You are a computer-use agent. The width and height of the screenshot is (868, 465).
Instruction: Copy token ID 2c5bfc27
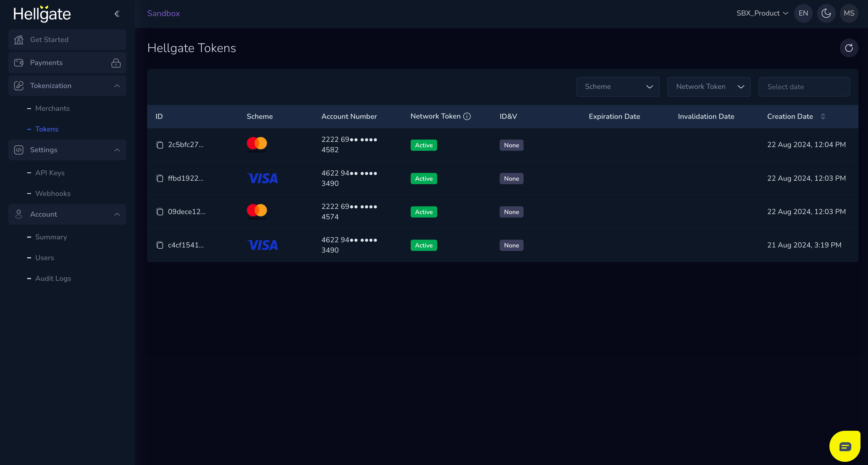tap(160, 145)
